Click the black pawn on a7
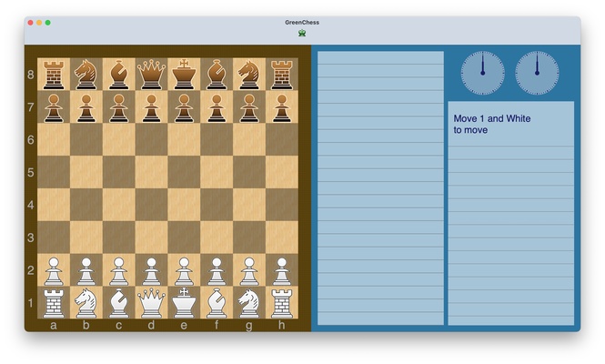This screenshot has height=364, width=605. (54, 107)
